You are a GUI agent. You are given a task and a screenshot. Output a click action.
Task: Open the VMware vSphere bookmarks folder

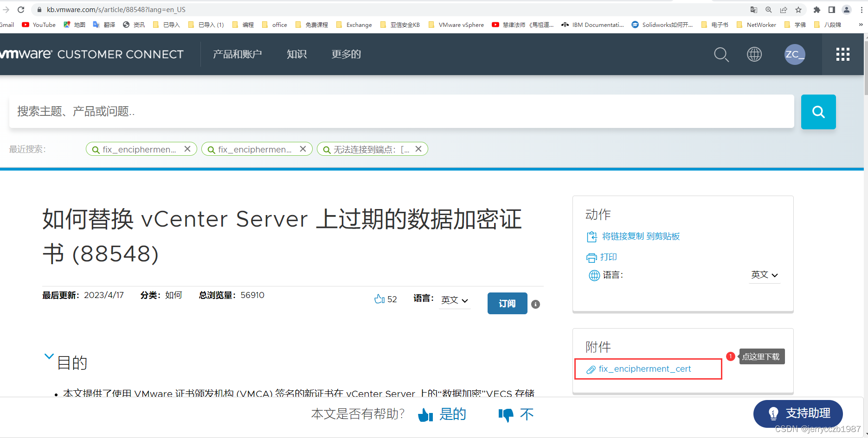point(456,25)
